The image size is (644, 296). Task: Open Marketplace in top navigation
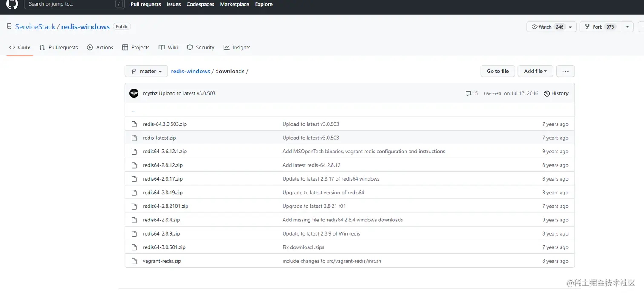pyautogui.click(x=235, y=4)
